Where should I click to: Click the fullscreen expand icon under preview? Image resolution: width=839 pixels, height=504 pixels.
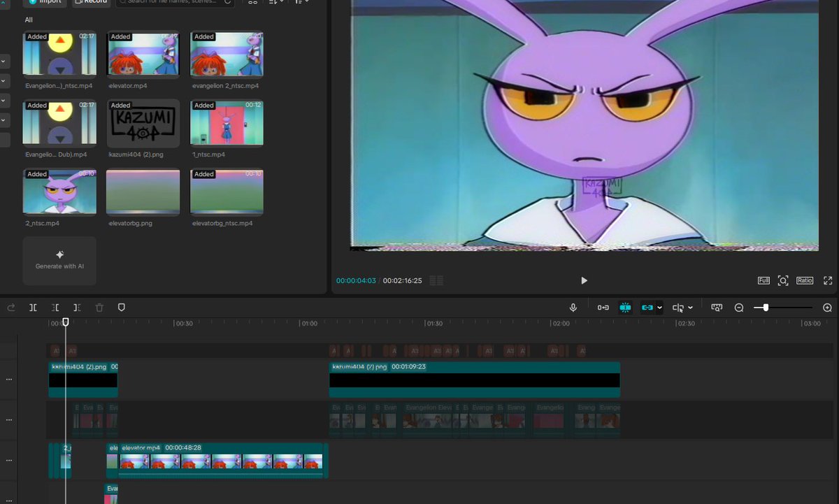(x=828, y=280)
